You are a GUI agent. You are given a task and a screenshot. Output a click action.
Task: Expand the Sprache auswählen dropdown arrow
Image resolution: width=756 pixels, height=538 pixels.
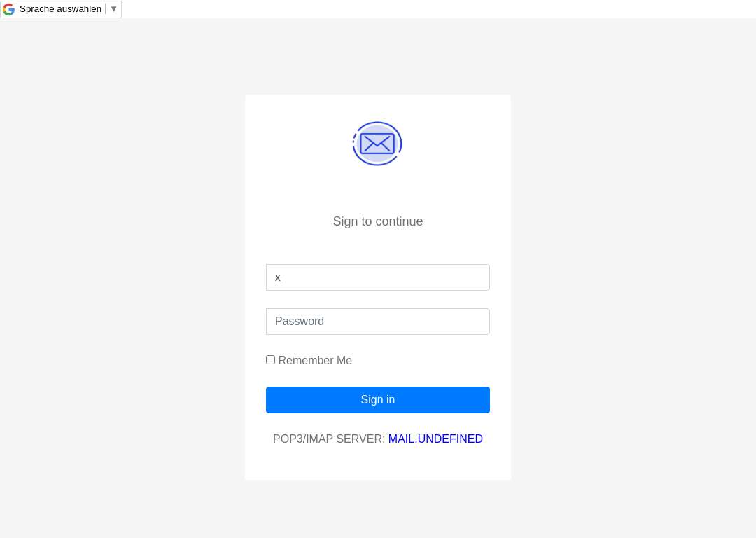pyautogui.click(x=114, y=9)
